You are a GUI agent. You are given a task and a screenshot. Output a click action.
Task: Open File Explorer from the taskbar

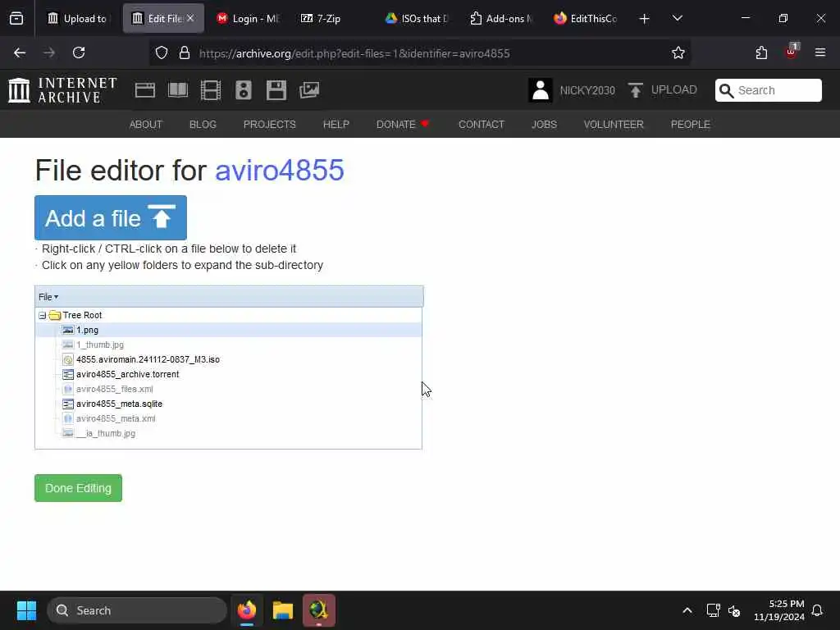[x=283, y=610]
